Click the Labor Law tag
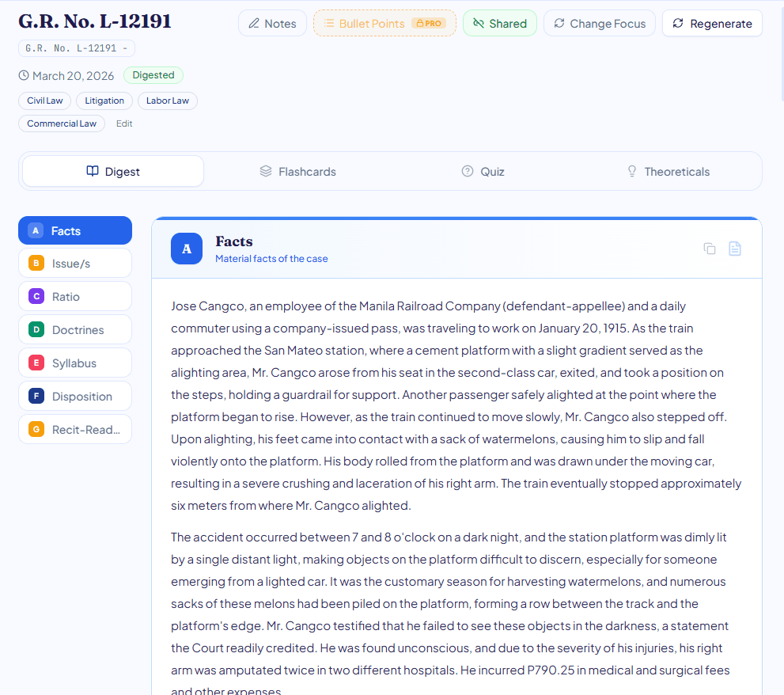784x695 pixels. click(167, 101)
